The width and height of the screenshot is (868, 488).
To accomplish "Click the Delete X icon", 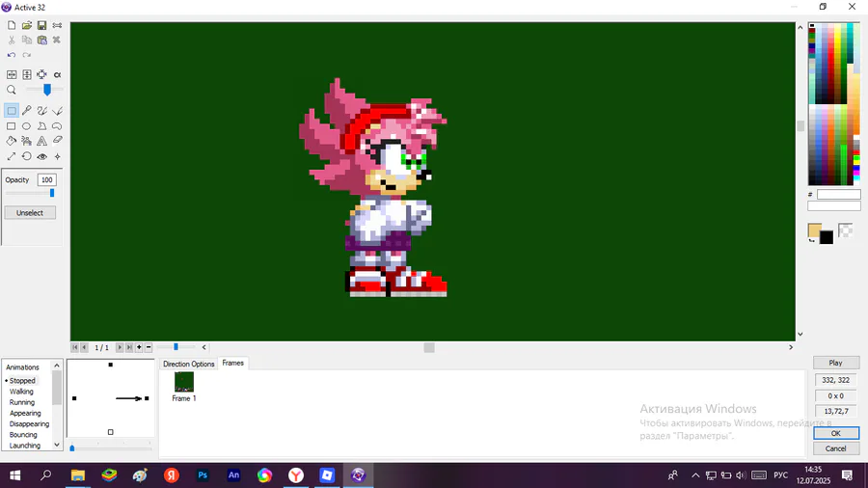I will [57, 40].
